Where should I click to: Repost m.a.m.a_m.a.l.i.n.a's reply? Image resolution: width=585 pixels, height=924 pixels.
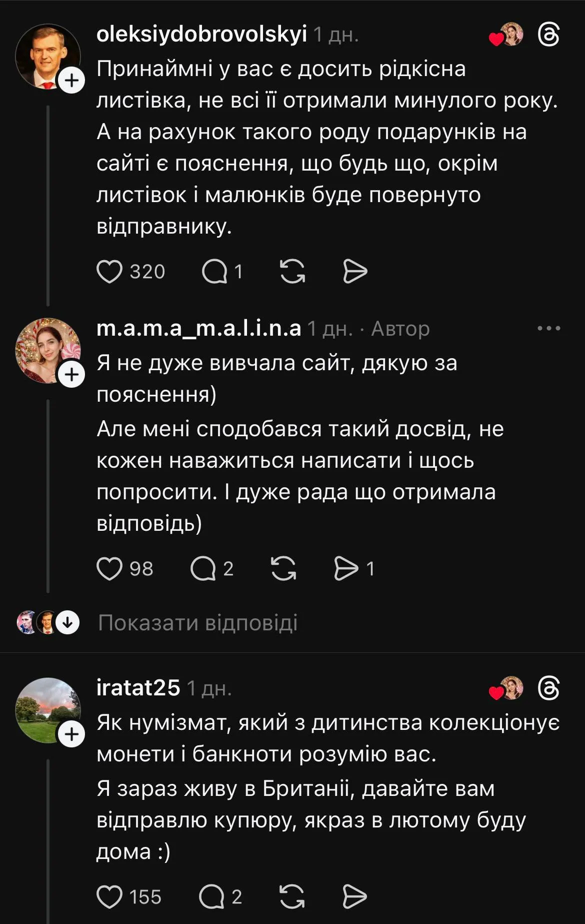pos(283,569)
